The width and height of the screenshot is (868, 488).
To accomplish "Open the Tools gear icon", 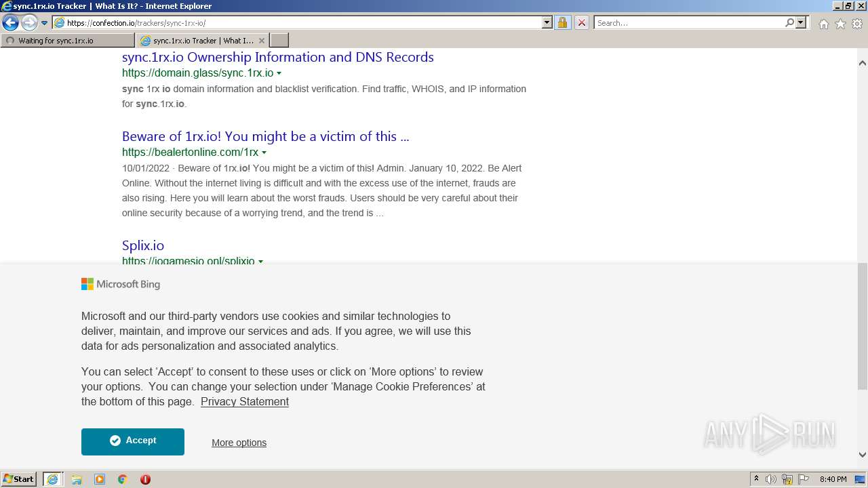I will (857, 24).
